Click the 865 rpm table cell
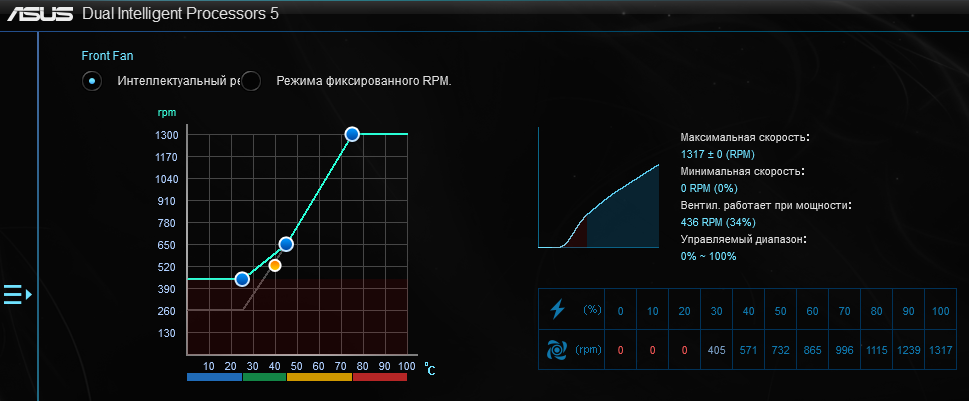The image size is (969, 401). pos(813,350)
